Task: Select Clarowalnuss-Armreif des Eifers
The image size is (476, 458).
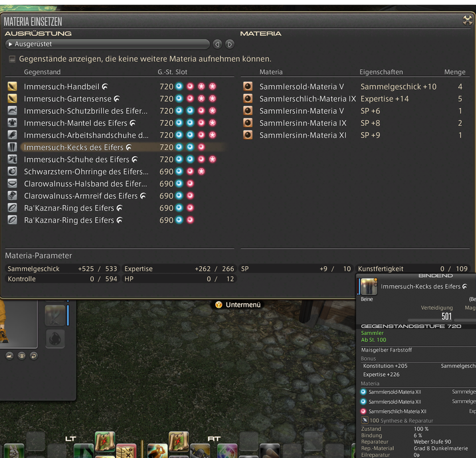Action: [x=120, y=196]
